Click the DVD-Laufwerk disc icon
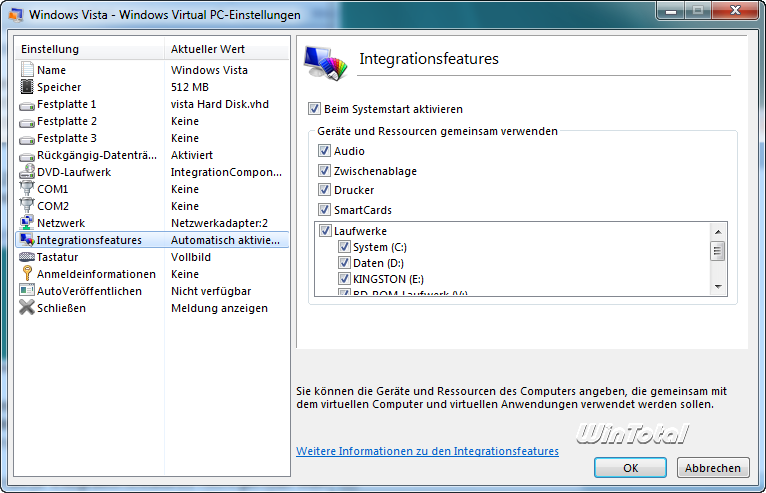766x493 pixels. [27, 171]
